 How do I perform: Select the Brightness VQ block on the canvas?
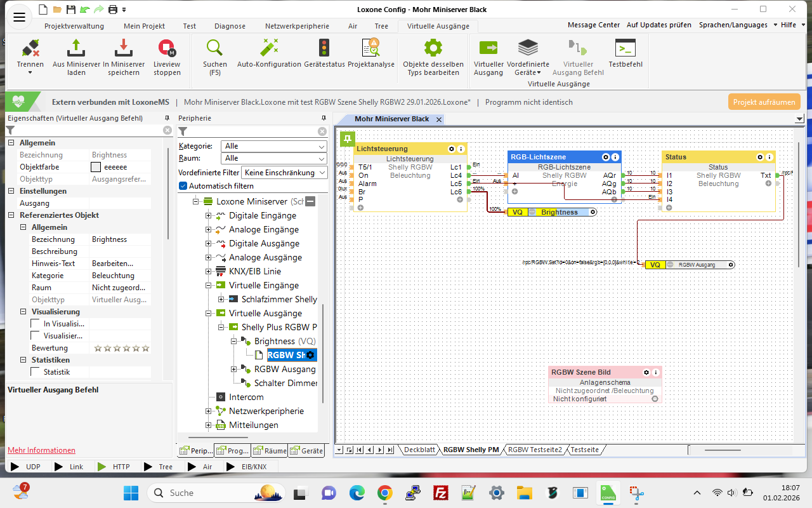552,212
